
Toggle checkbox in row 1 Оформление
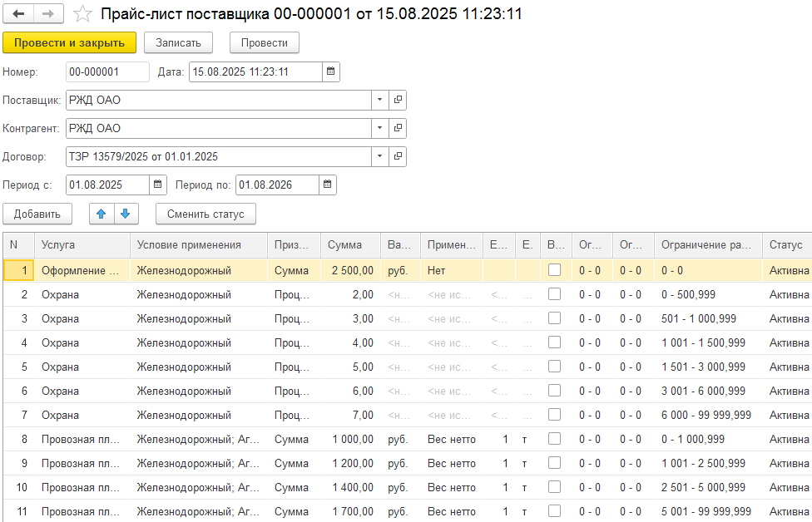(x=554, y=270)
